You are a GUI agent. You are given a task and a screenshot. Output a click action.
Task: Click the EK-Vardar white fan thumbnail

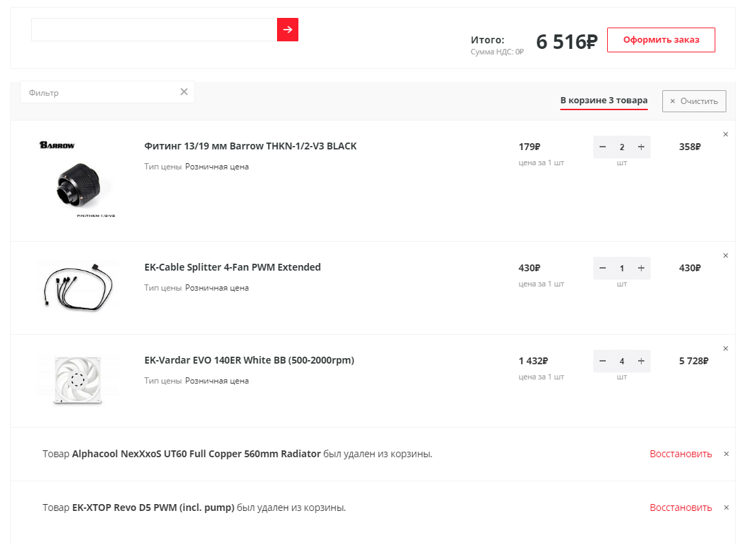pos(77,379)
